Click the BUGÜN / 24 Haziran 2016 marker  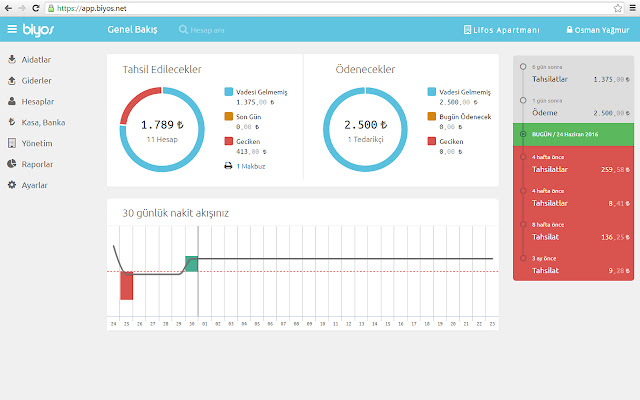[573, 134]
